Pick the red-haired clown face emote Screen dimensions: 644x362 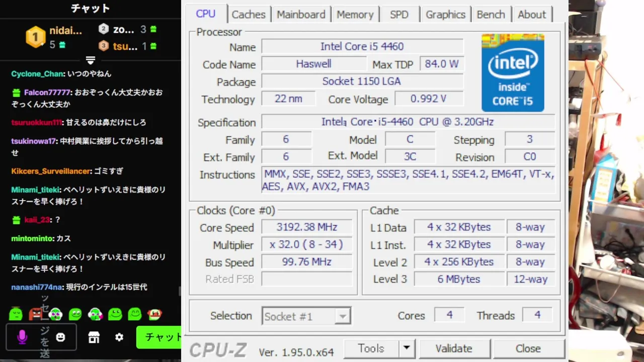[x=154, y=314]
